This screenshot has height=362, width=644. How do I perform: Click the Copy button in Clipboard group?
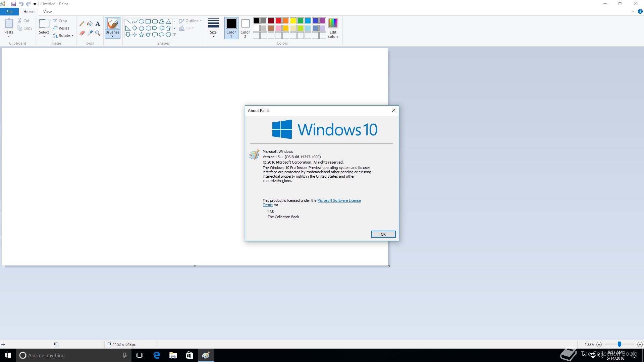(x=25, y=28)
